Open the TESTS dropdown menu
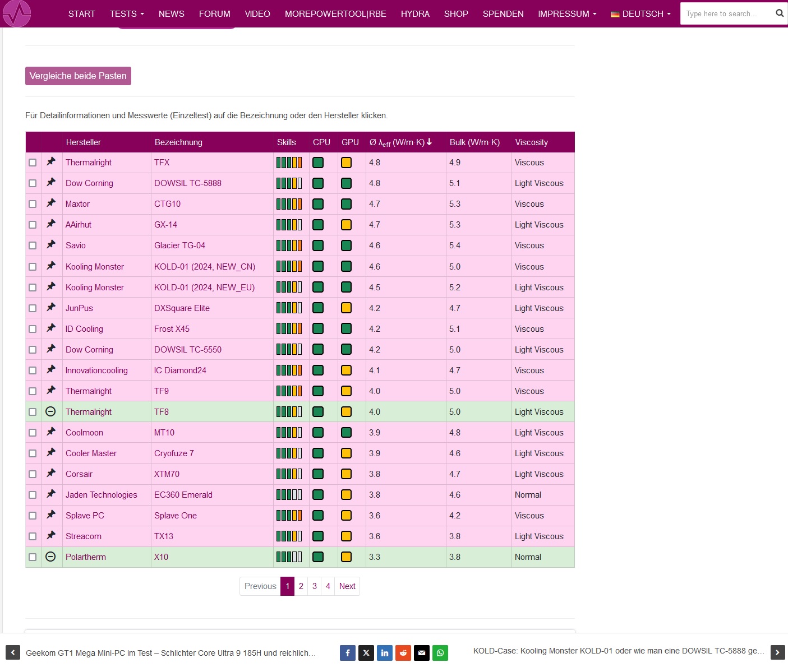The width and height of the screenshot is (788, 672). (127, 13)
